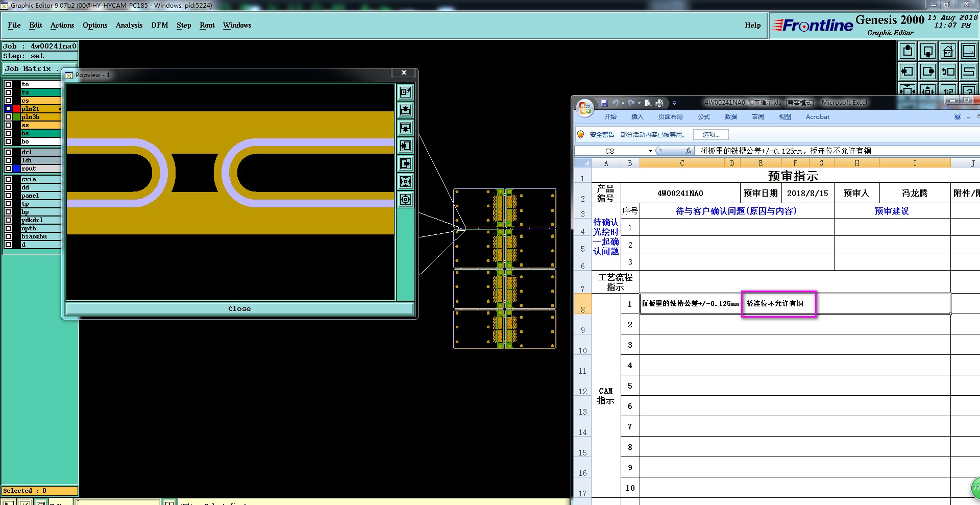Click pan up icon in Popview toolbar

click(x=405, y=110)
